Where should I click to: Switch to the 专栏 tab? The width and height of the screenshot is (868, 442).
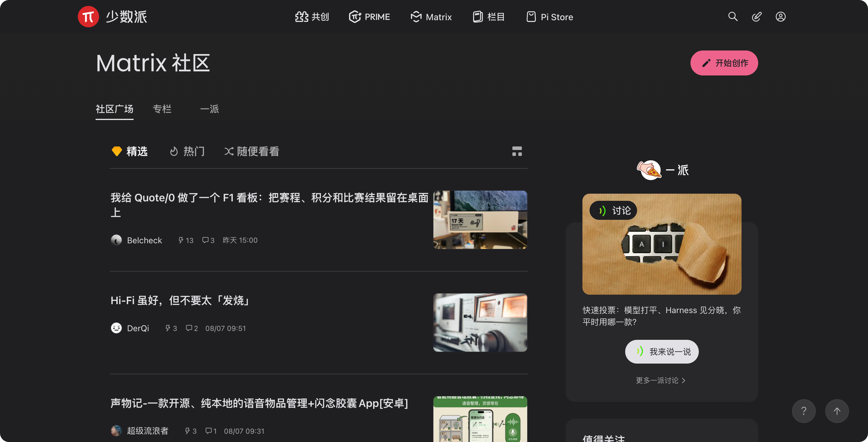point(162,109)
